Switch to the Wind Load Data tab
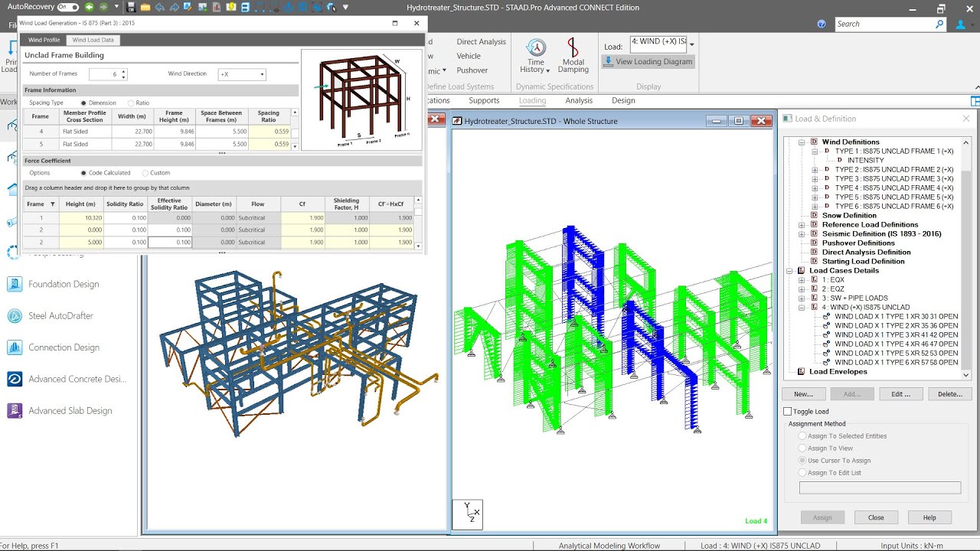The height and width of the screenshot is (551, 980). (x=93, y=40)
